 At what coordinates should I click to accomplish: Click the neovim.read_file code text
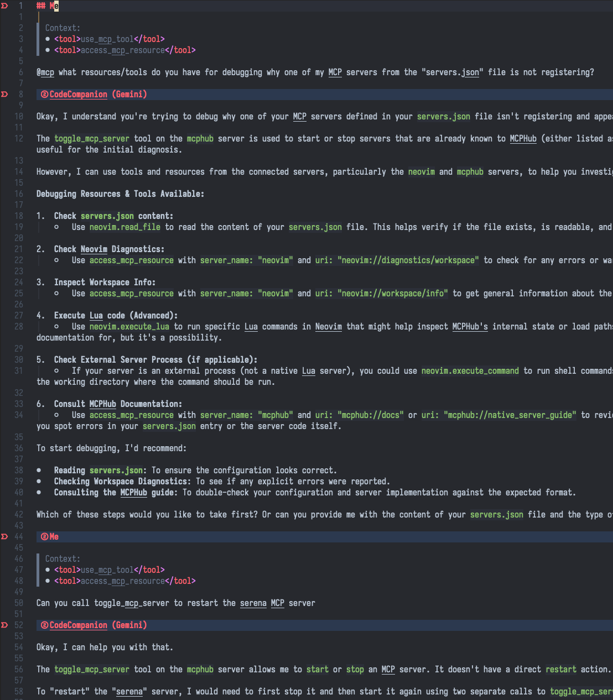(x=125, y=227)
